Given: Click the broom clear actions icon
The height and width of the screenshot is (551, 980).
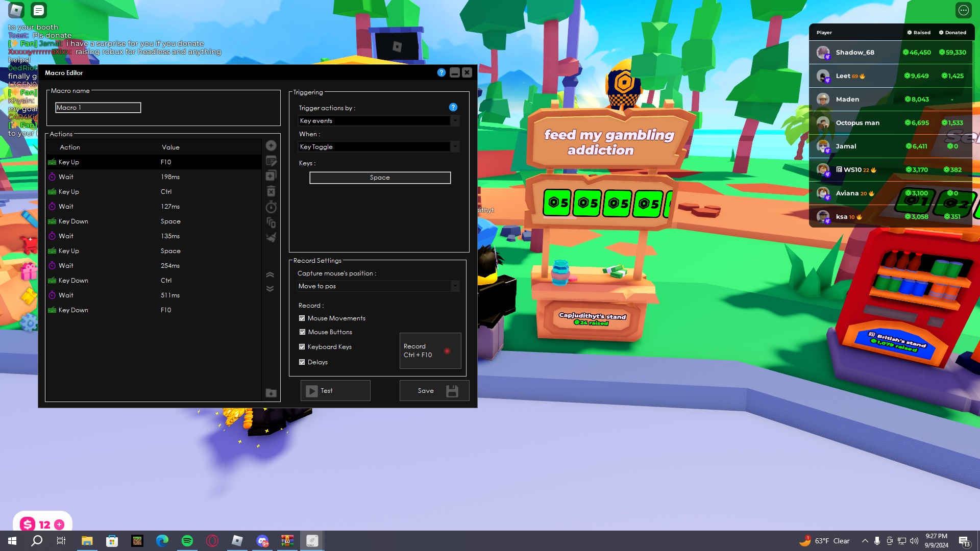Looking at the screenshot, I should [271, 237].
